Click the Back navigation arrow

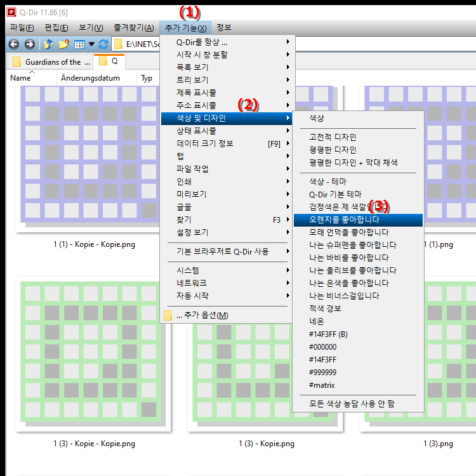click(x=13, y=44)
